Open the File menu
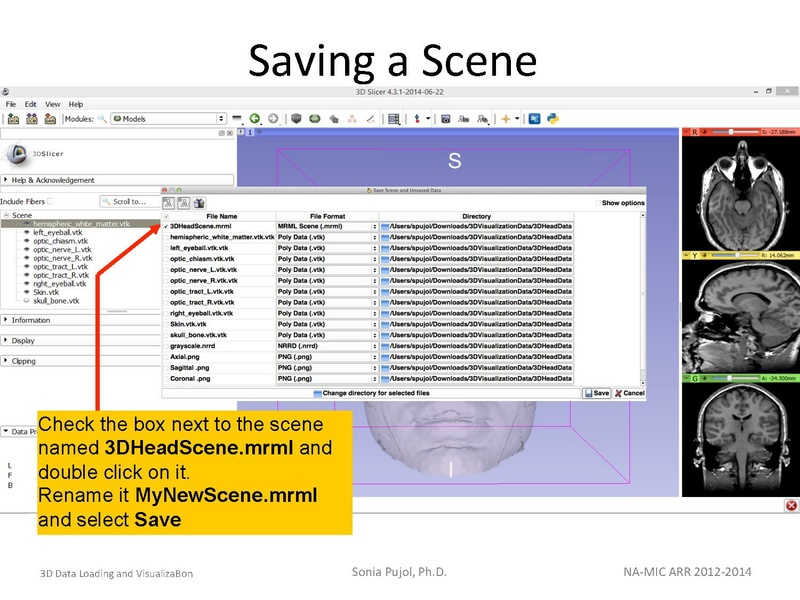The height and width of the screenshot is (600, 800). (11, 104)
